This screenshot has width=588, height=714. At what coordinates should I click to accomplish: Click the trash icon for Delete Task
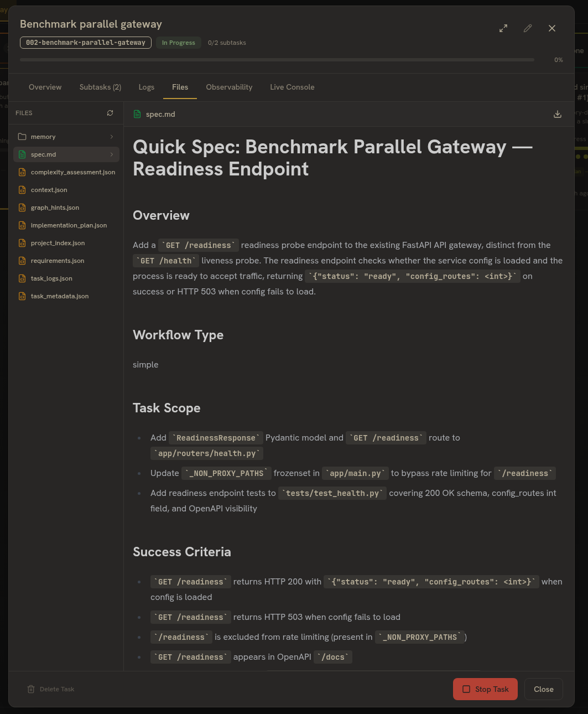31,689
